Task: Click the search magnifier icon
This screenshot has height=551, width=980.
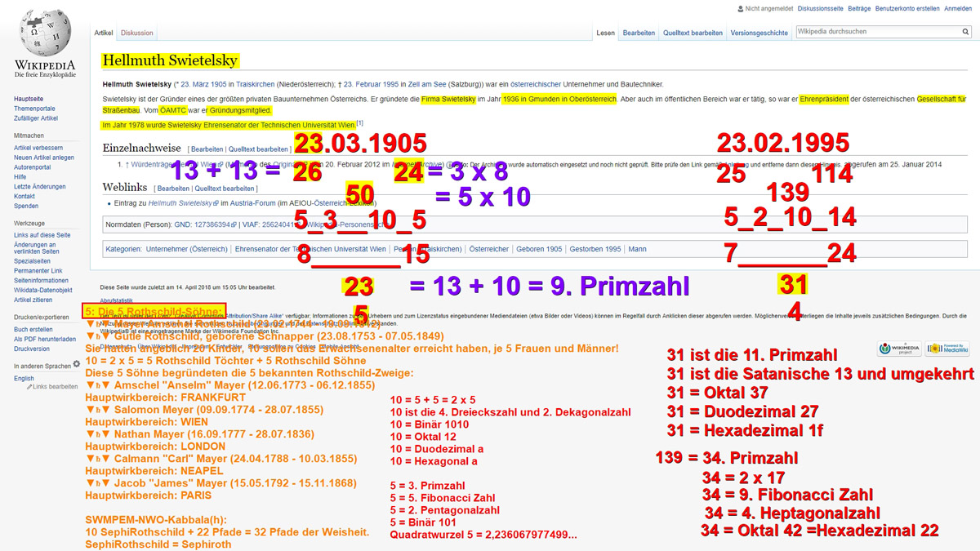Action: tap(964, 33)
